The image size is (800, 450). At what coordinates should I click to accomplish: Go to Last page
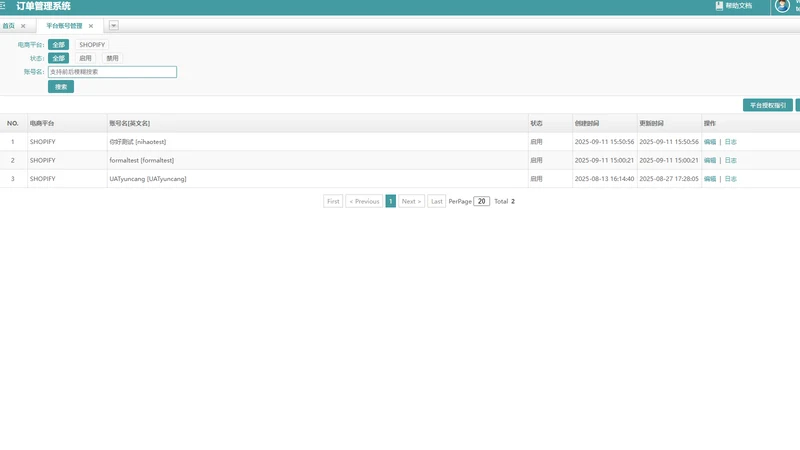437,202
